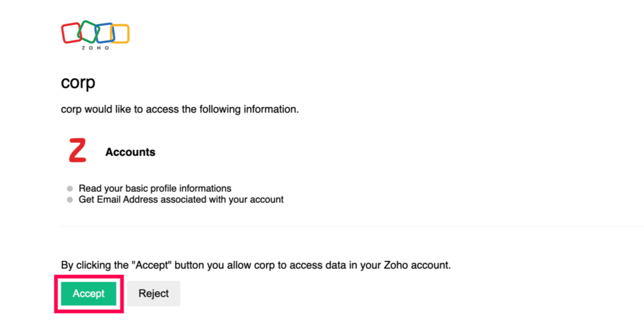Click the blue square in Zoho logo

pos(105,32)
